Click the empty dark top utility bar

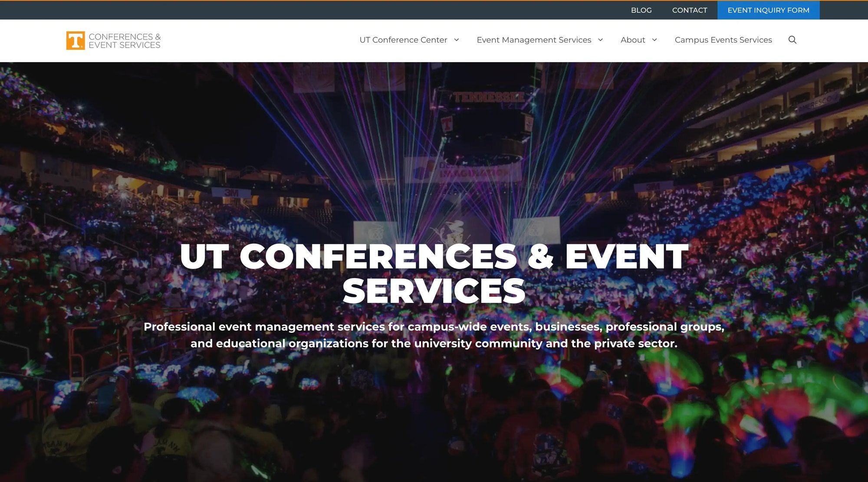pos(304,10)
